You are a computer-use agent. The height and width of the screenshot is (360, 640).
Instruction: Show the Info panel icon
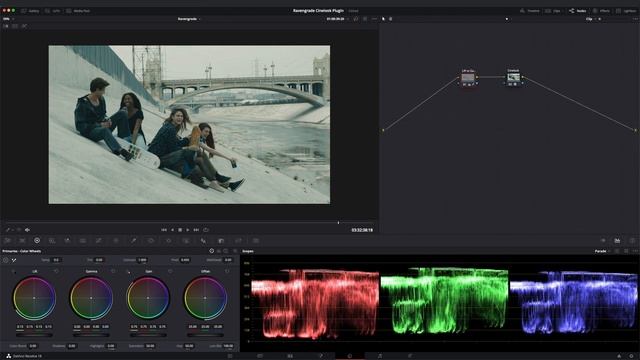point(632,241)
